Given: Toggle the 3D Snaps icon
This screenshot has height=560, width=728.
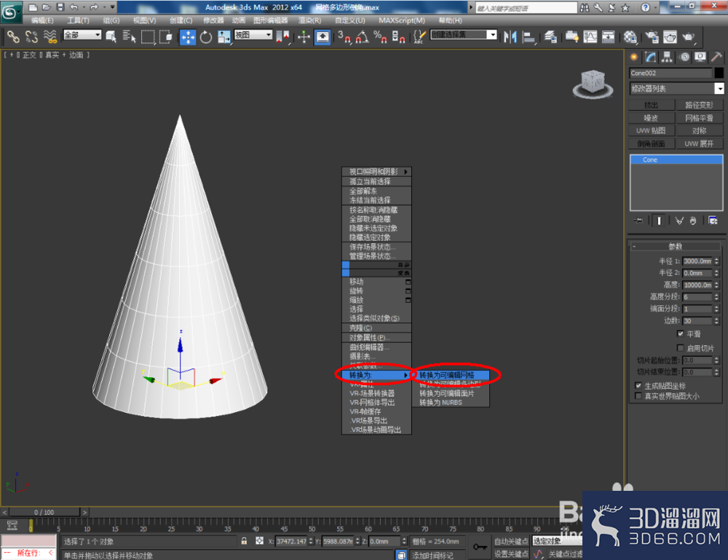Looking at the screenshot, I should coord(344,36).
